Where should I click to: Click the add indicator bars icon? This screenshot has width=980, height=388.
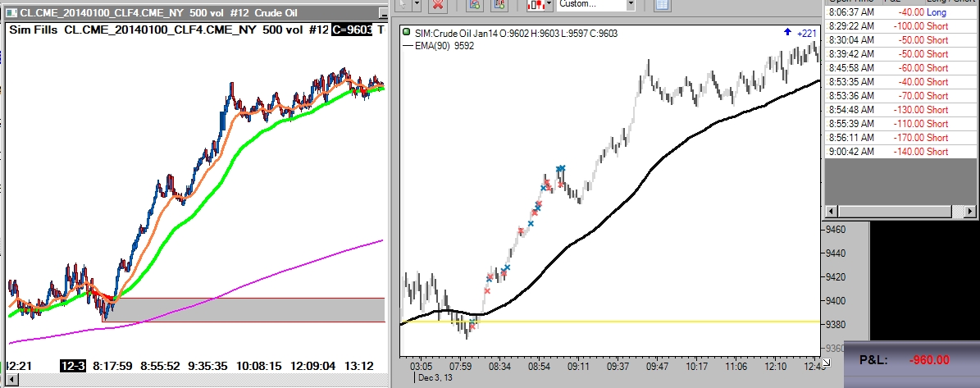point(498,4)
